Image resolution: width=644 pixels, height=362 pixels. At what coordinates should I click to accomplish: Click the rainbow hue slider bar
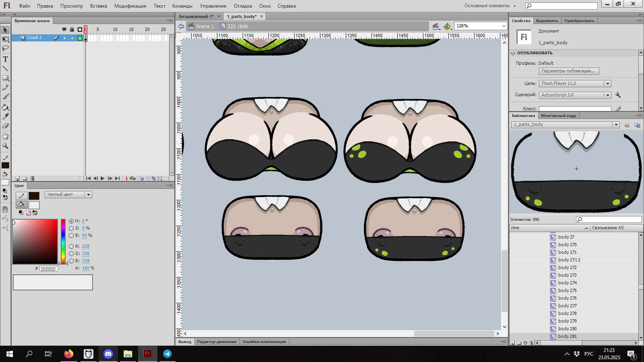[63, 241]
